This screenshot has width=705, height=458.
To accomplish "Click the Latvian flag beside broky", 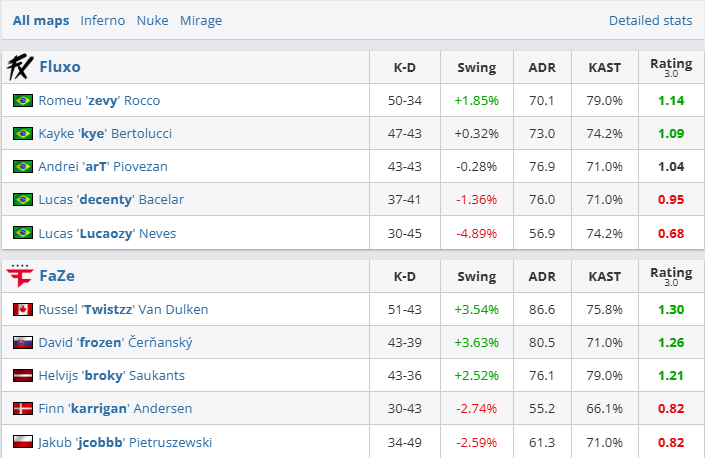I will (23, 376).
